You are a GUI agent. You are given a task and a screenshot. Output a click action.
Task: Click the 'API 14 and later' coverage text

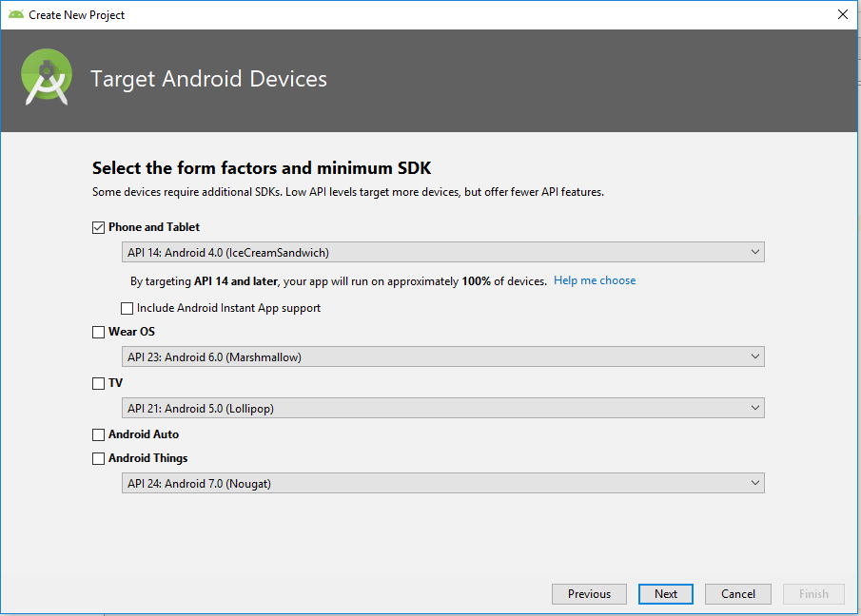236,281
